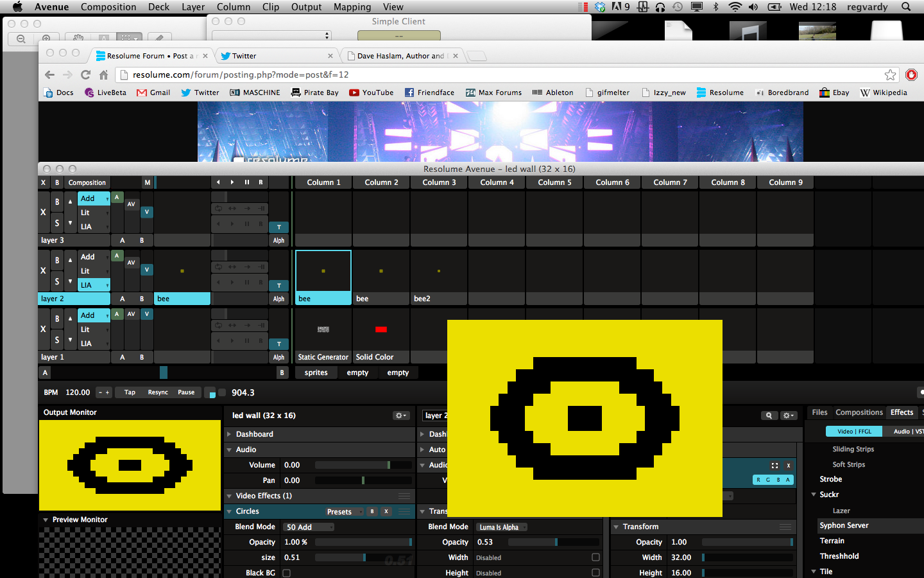The height and width of the screenshot is (578, 924).
Task: Click the search magnifier icon in clip panel
Action: pos(769,416)
